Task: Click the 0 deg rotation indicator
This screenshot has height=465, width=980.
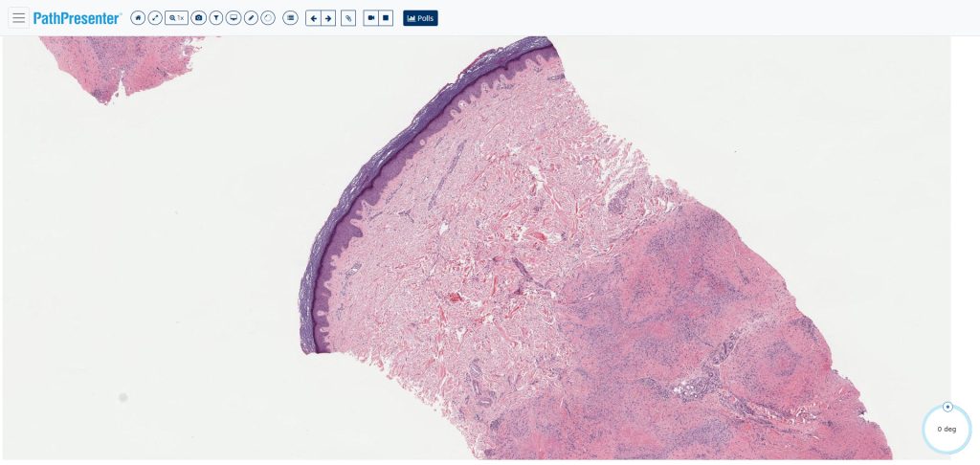Action: (x=947, y=430)
